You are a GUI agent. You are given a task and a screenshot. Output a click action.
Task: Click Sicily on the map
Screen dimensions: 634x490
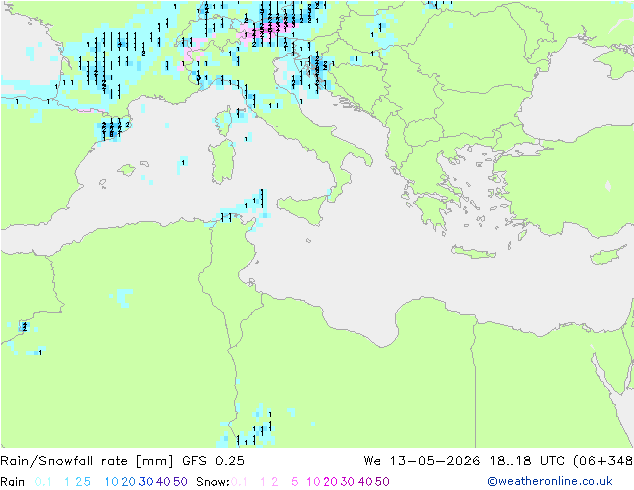tap(303, 208)
